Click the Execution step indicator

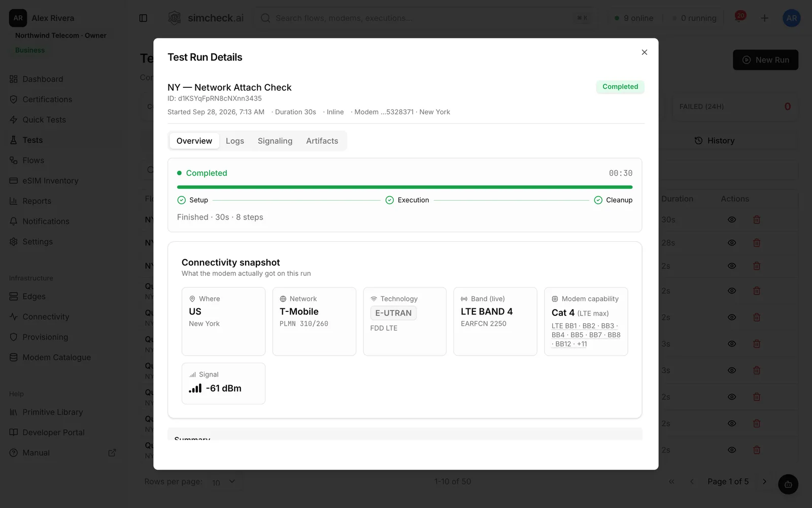tap(408, 200)
